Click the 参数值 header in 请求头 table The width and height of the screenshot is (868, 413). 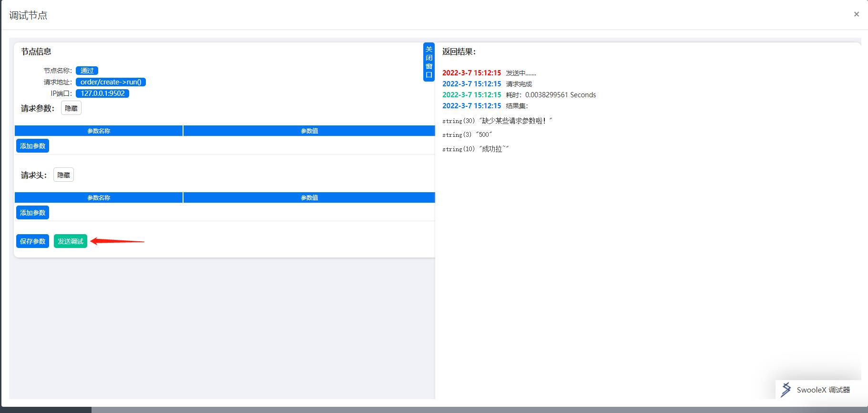click(x=309, y=197)
